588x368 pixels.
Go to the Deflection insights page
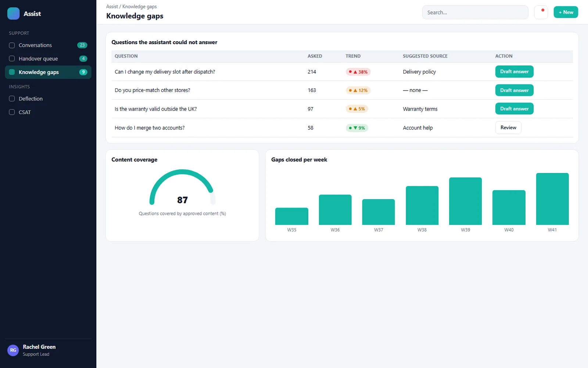pyautogui.click(x=48, y=99)
